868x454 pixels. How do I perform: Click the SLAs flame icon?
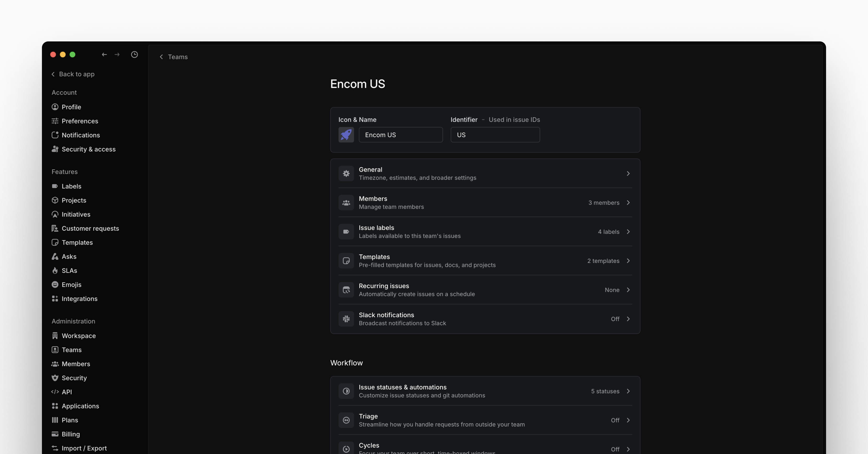click(55, 271)
